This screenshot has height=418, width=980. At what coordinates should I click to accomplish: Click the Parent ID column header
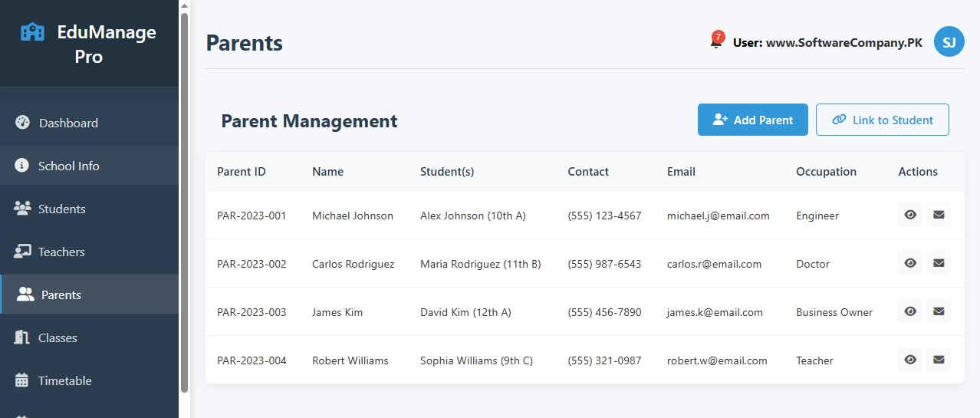242,172
